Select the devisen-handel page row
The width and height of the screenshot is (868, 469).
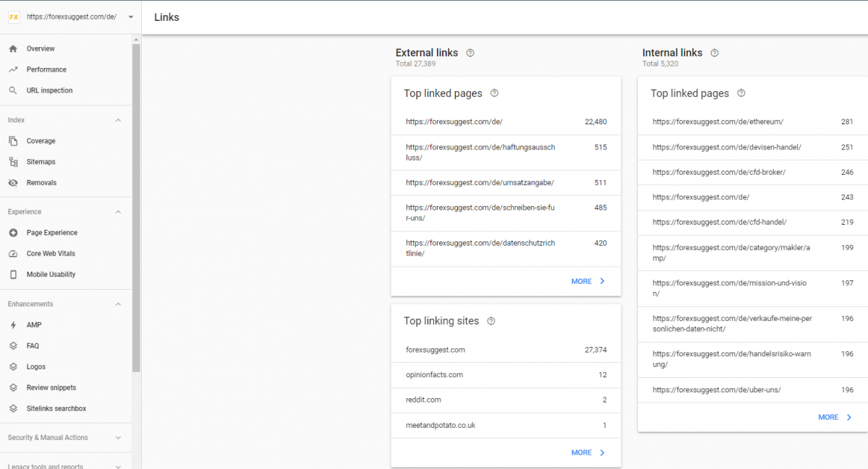click(752, 147)
